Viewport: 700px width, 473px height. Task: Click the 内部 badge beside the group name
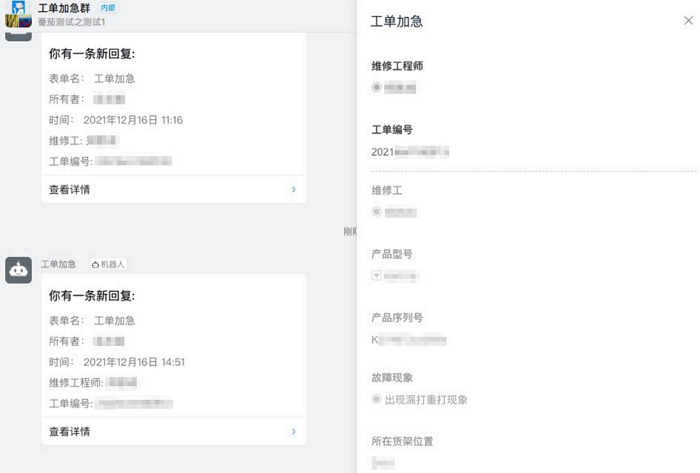coord(108,8)
